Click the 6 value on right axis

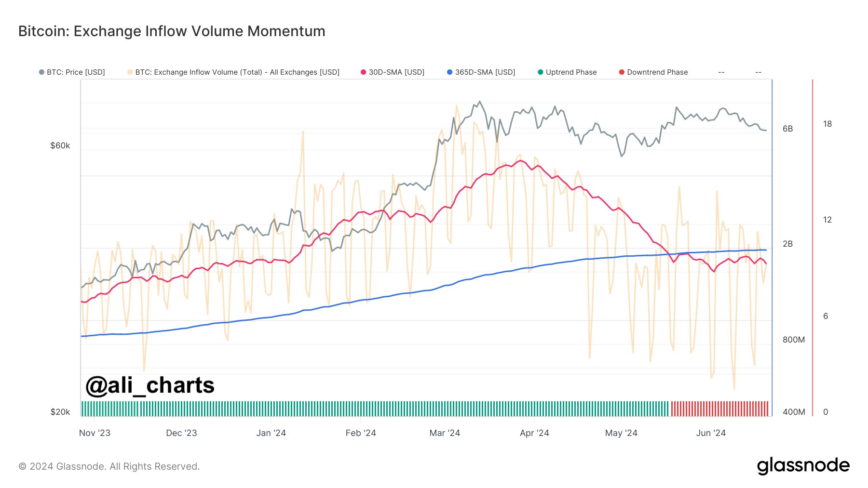826,316
